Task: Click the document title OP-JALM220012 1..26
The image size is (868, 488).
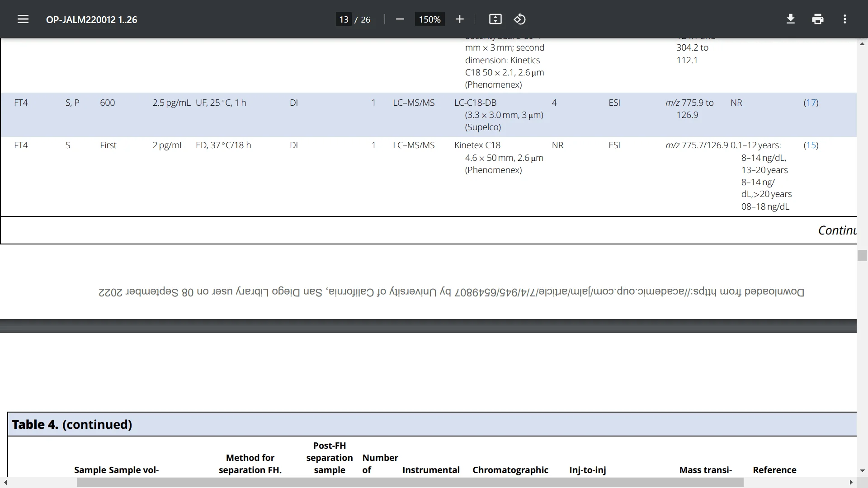Action: [x=91, y=19]
